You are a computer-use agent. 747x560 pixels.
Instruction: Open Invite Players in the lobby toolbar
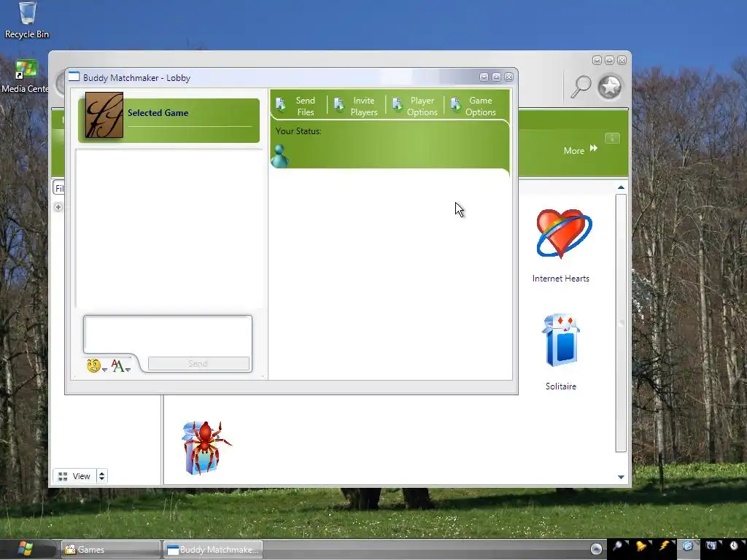(355, 106)
